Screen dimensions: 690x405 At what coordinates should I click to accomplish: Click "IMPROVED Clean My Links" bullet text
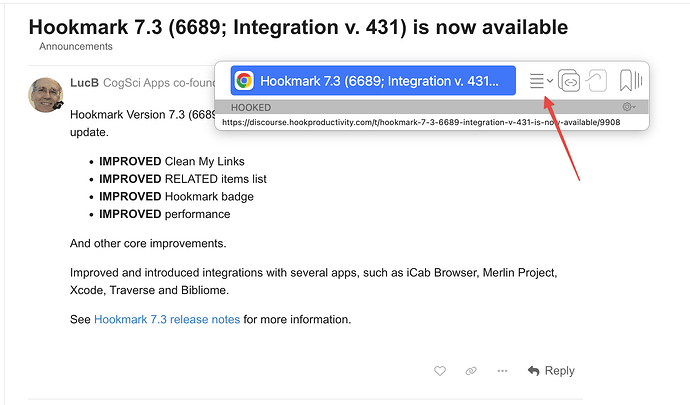172,161
